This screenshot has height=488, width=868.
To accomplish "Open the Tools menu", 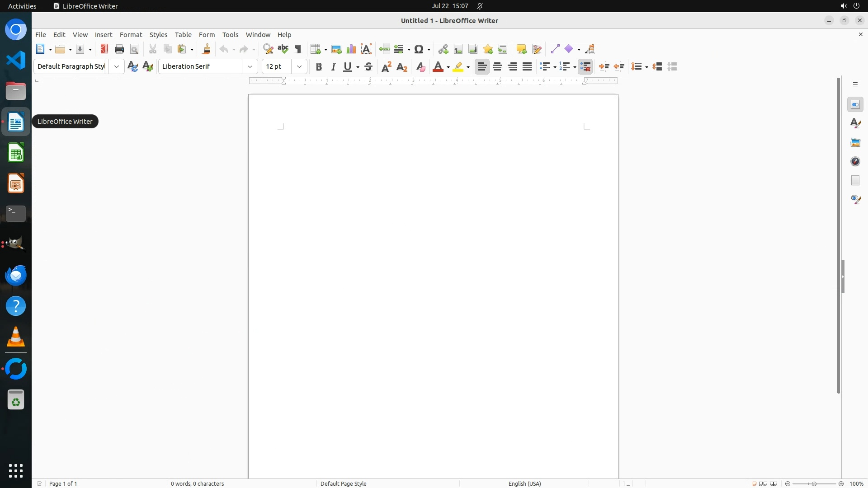I will pos(230,35).
